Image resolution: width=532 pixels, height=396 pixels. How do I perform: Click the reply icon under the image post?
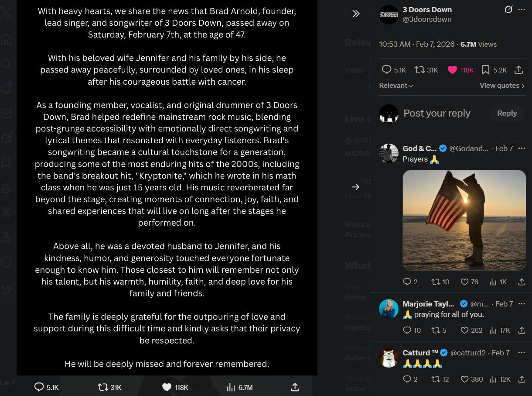click(x=39, y=387)
